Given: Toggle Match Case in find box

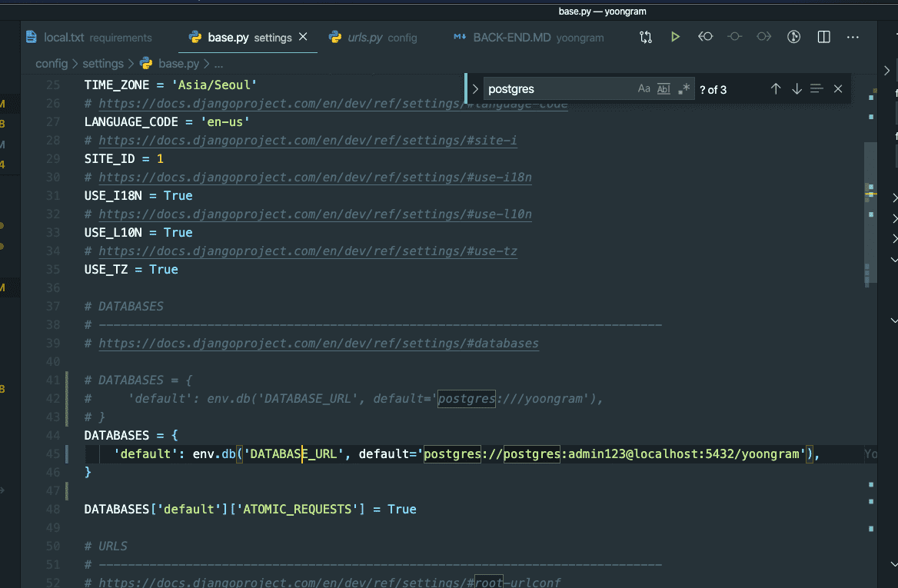Looking at the screenshot, I should 644,89.
